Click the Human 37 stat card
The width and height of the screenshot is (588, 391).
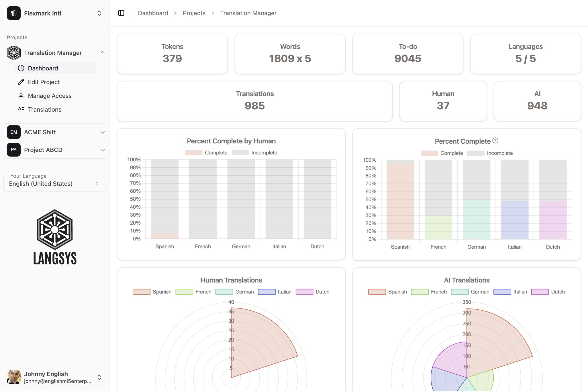pyautogui.click(x=443, y=101)
